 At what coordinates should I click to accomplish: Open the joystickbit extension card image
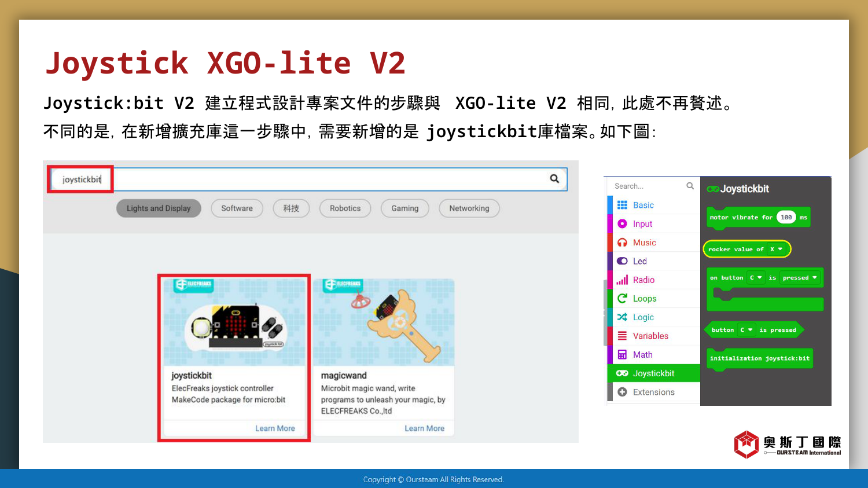click(x=234, y=322)
